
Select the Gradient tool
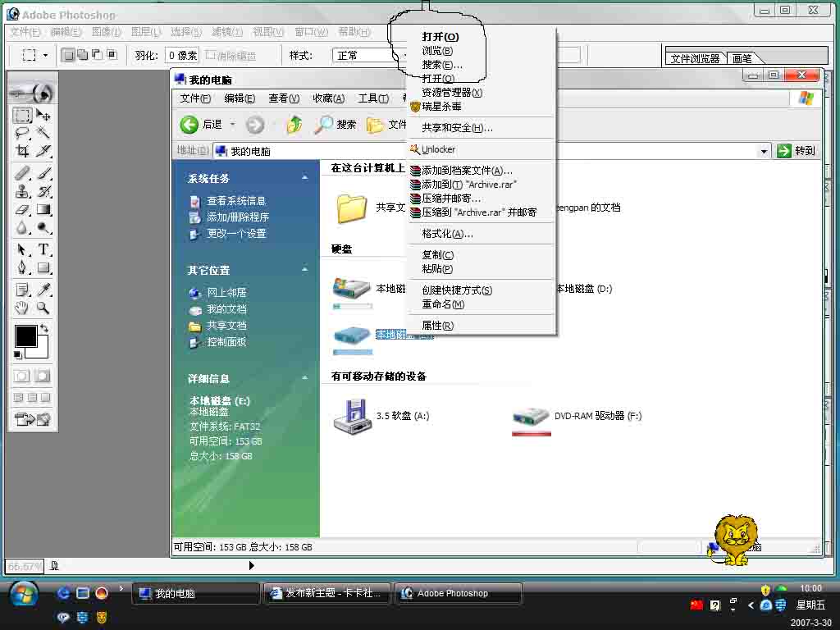[43, 209]
